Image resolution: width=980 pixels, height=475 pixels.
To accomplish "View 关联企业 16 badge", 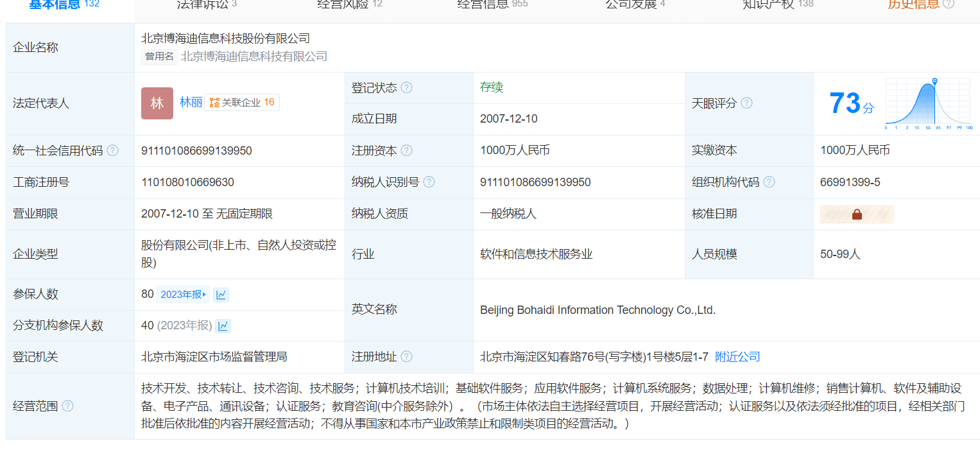I will coord(242,103).
